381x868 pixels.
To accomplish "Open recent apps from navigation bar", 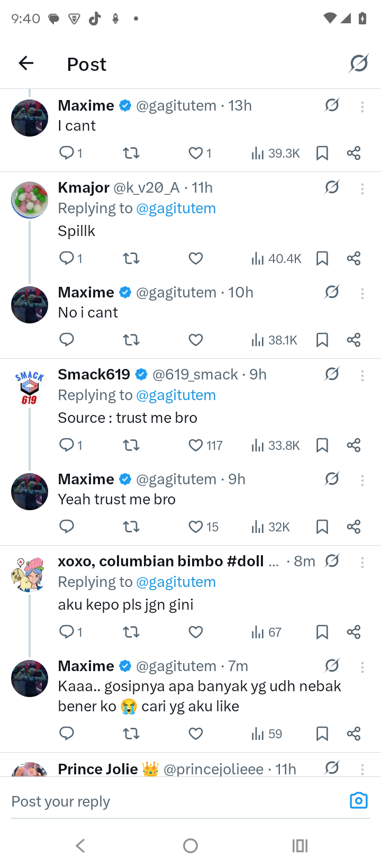I will (x=300, y=846).
